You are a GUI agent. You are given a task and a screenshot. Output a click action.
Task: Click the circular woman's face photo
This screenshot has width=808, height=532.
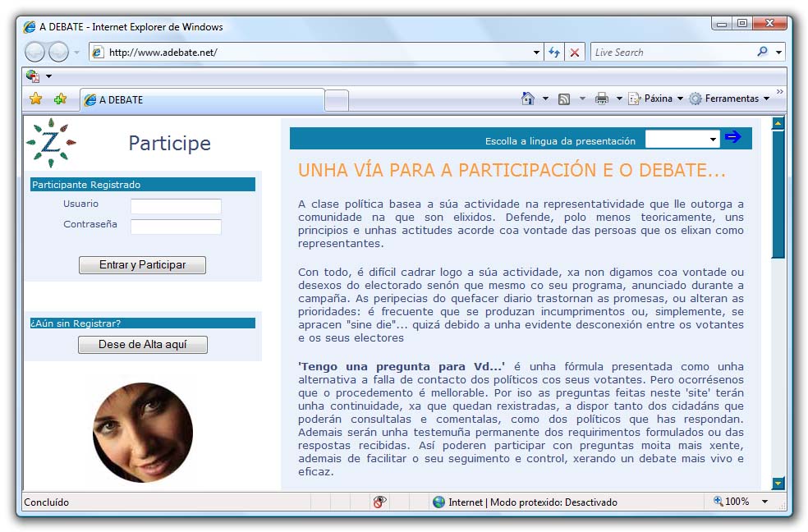click(x=143, y=432)
